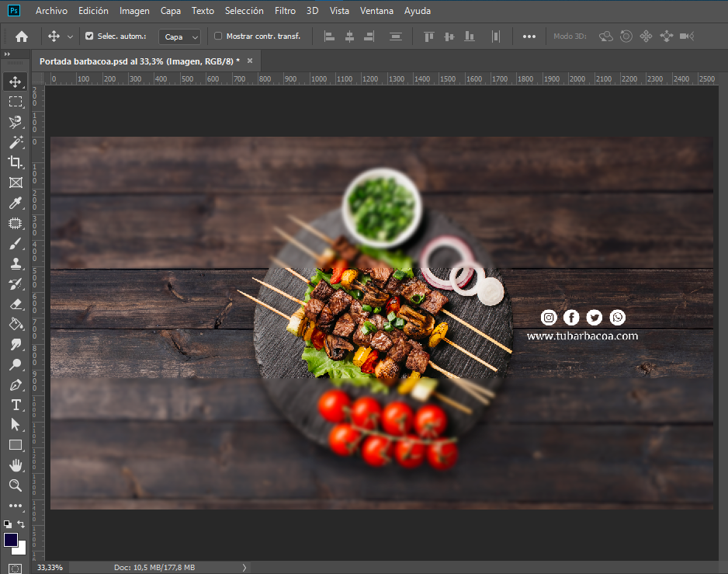Open the Texto menu
Viewport: 728px width, 574px height.
coord(203,11)
